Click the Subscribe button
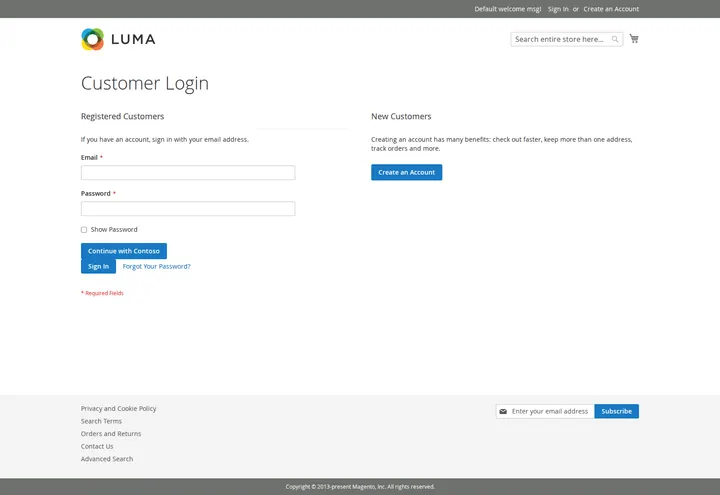This screenshot has height=495, width=720. coord(617,411)
